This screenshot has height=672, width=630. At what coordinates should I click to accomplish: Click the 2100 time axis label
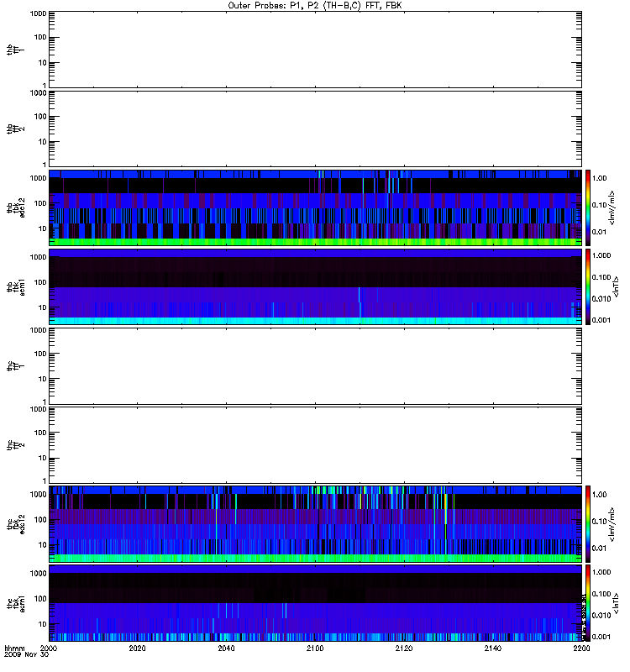pos(315,648)
